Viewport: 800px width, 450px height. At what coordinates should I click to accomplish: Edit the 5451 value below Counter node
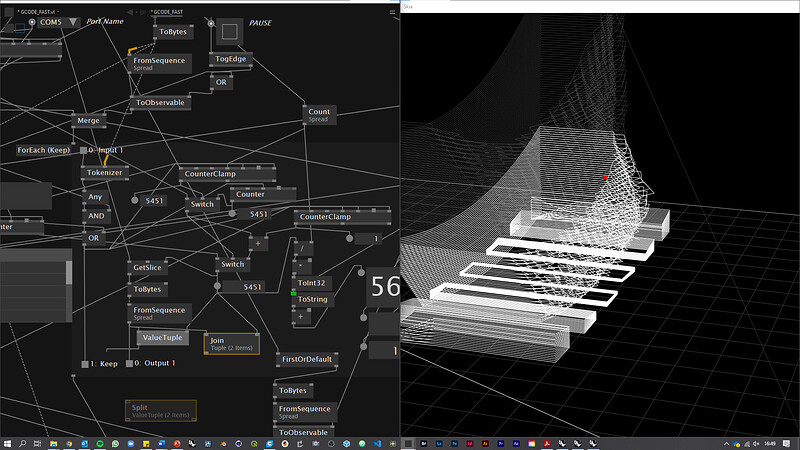259,214
